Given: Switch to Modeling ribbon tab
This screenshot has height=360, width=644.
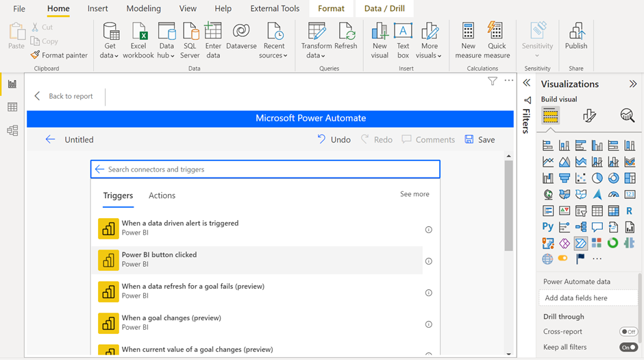Looking at the screenshot, I should (x=143, y=9).
